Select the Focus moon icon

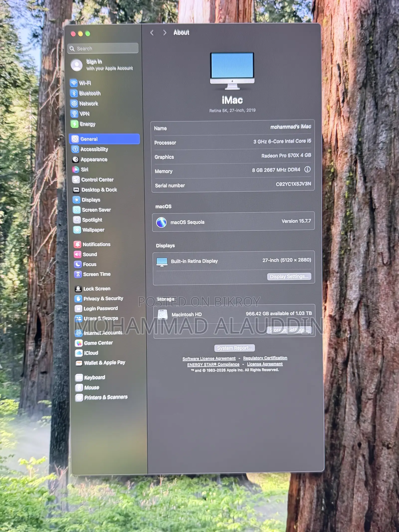tap(78, 264)
